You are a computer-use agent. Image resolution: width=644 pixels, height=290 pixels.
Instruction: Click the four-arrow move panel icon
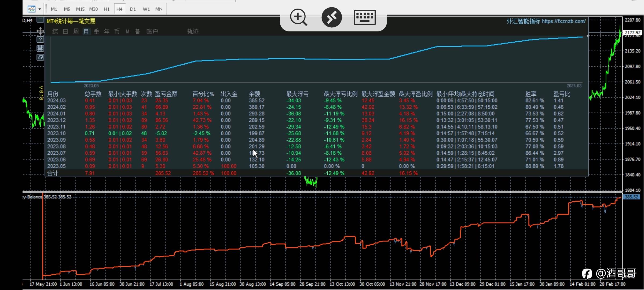[40, 31]
